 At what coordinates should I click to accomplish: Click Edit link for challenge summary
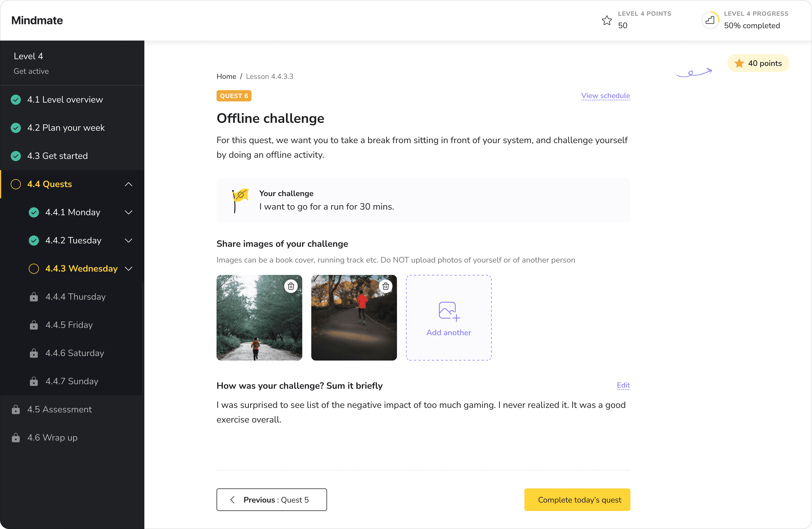point(623,385)
